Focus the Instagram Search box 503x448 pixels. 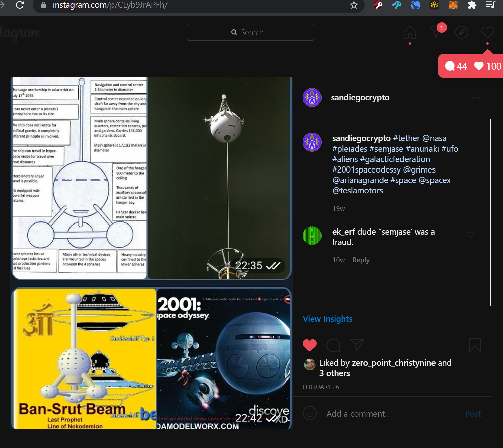[250, 32]
